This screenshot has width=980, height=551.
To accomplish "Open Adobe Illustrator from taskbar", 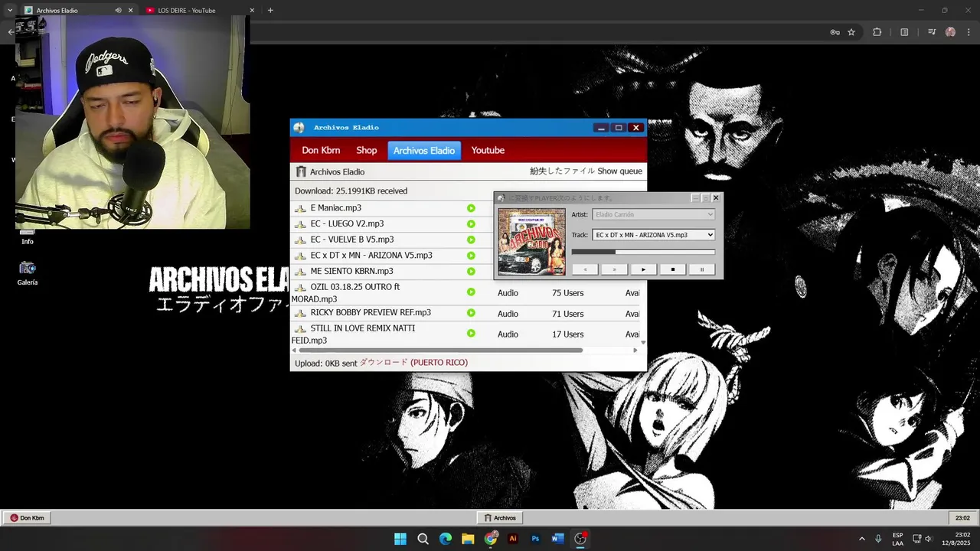I will (513, 539).
